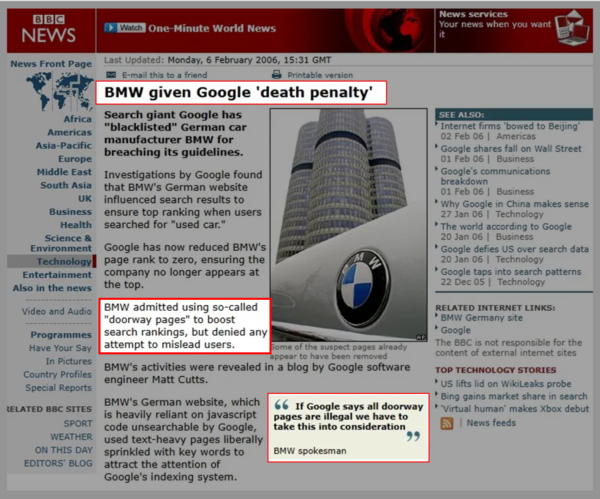
Task: Click the Last Updated date text
Action: [x=217, y=60]
